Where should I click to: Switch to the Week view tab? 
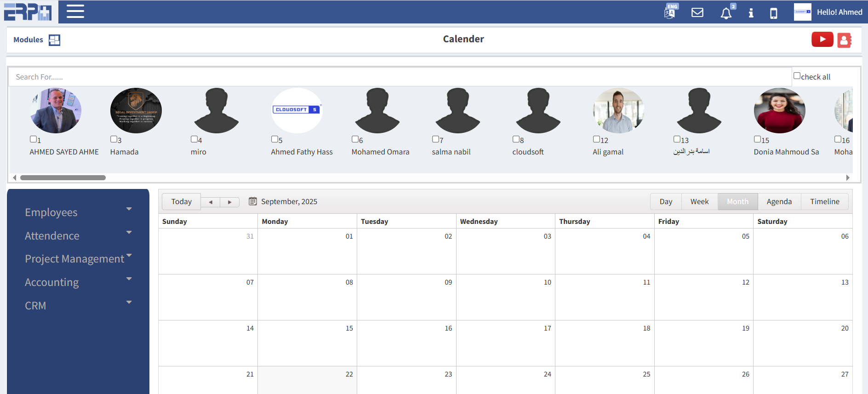[x=699, y=201]
